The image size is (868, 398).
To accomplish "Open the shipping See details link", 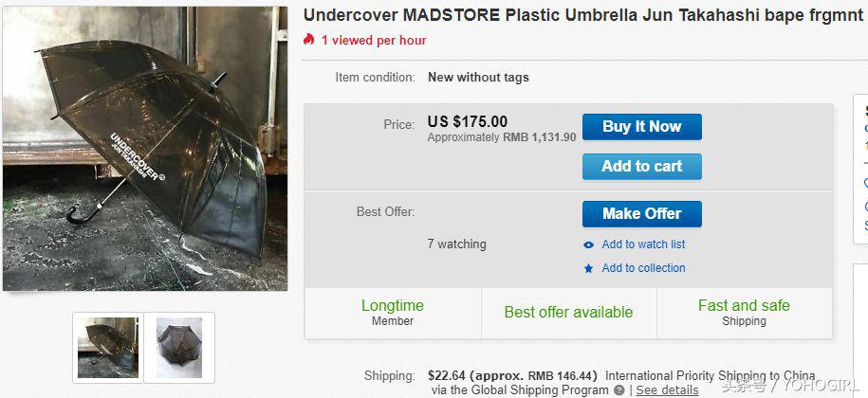I will click(x=667, y=390).
